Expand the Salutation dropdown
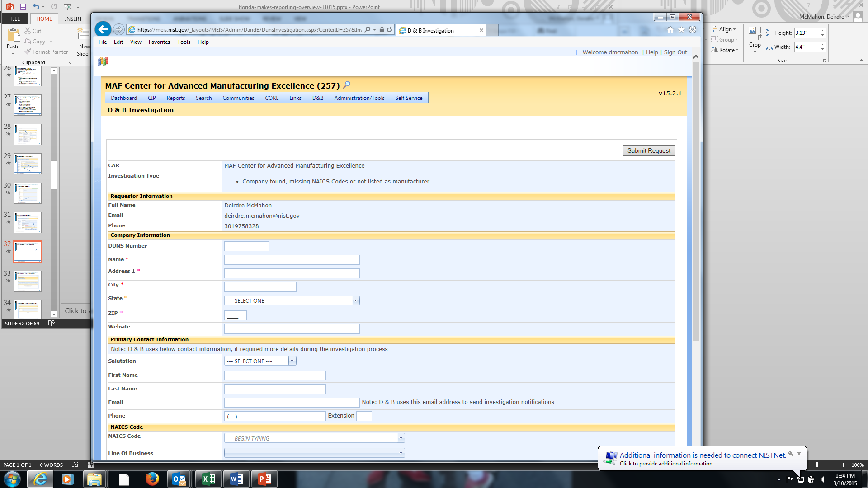 click(x=292, y=361)
